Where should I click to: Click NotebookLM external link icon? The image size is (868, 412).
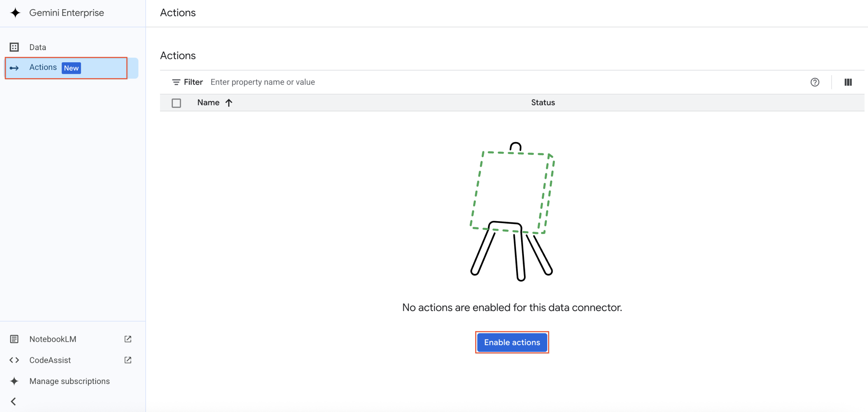point(128,339)
